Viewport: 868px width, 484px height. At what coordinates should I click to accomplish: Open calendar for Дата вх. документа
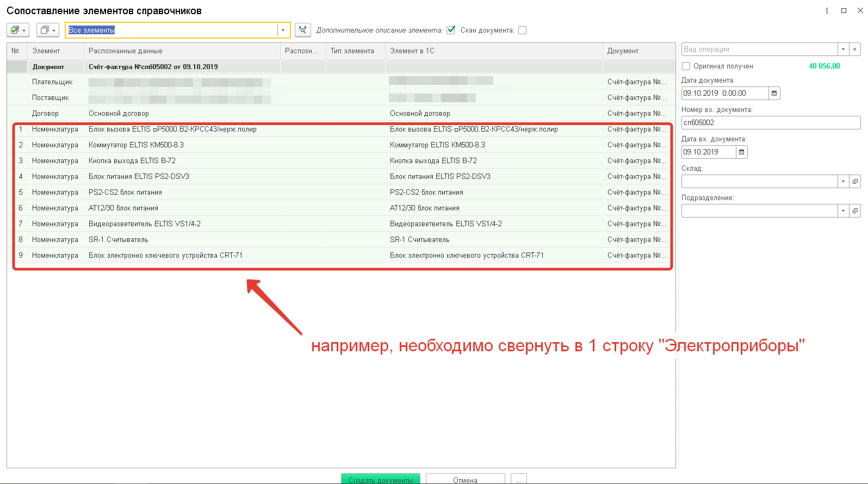coord(741,152)
